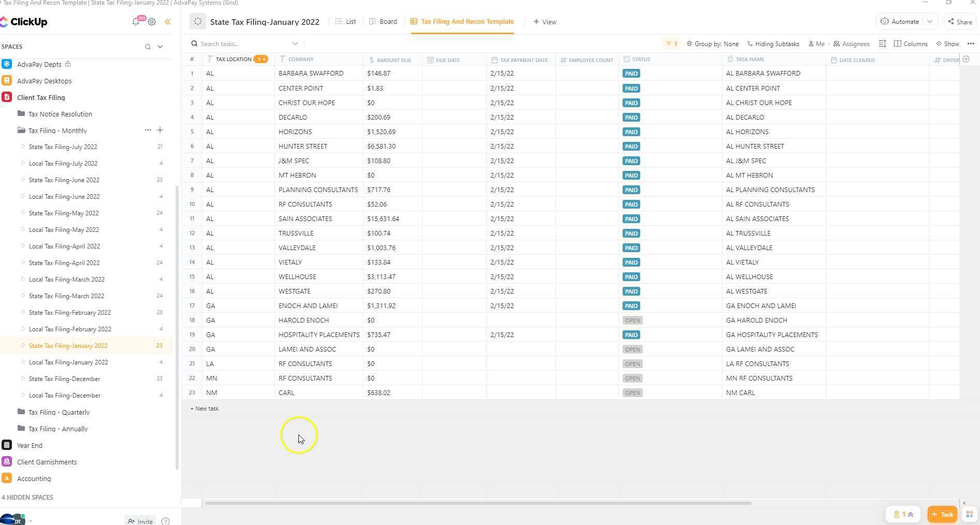Open Tax Filing - Monthly ellipsis menu
The image size is (980, 525).
tap(148, 130)
